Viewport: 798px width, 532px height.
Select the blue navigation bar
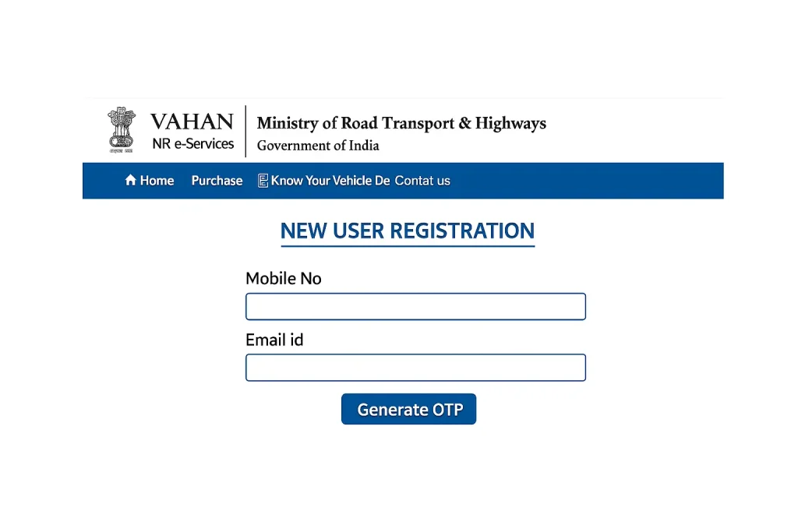pyautogui.click(x=584, y=181)
